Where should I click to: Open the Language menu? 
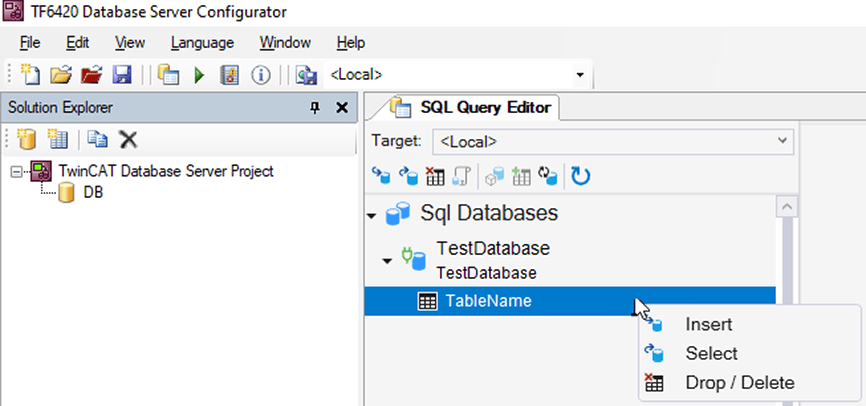202,43
